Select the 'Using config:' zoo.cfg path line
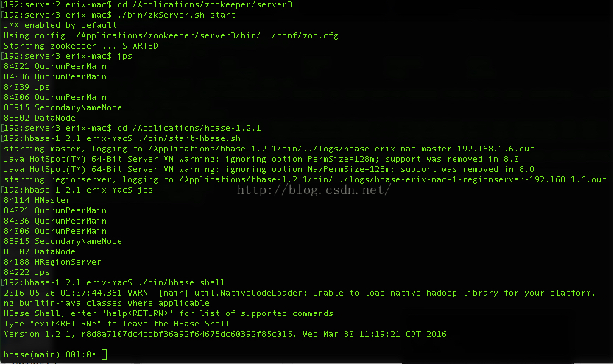This screenshot has width=614, height=364. pyautogui.click(x=171, y=35)
